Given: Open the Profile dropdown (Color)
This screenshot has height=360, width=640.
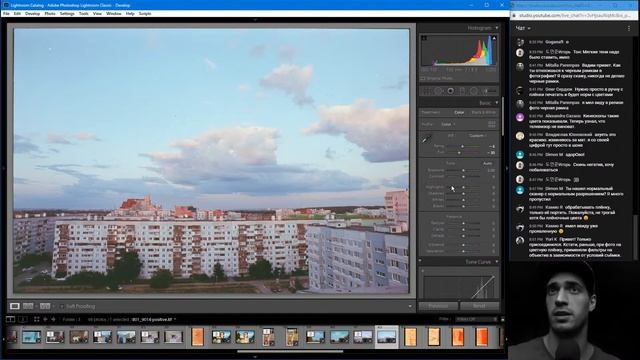Looking at the screenshot, I should pos(448,124).
